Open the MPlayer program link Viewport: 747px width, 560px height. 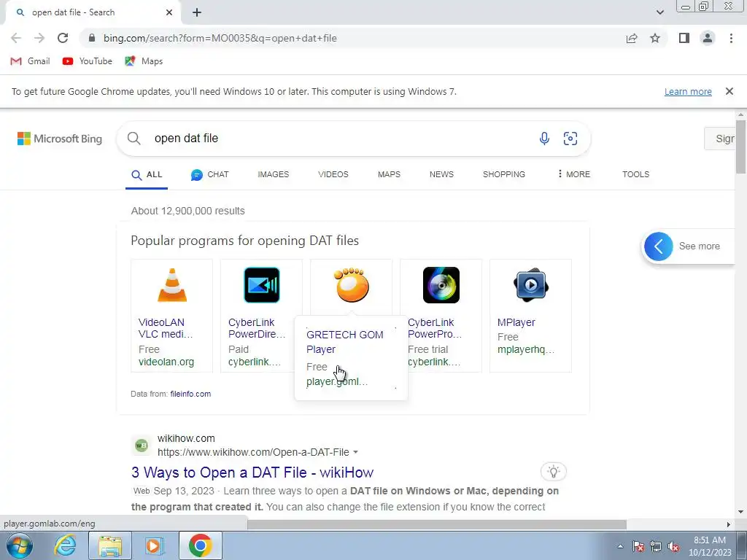click(516, 322)
